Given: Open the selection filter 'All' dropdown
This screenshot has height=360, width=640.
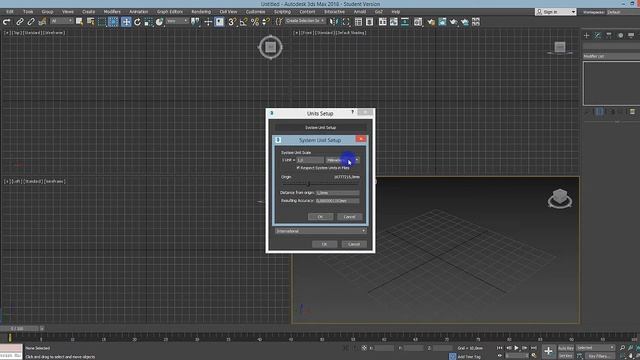Looking at the screenshot, I should pos(62,21).
